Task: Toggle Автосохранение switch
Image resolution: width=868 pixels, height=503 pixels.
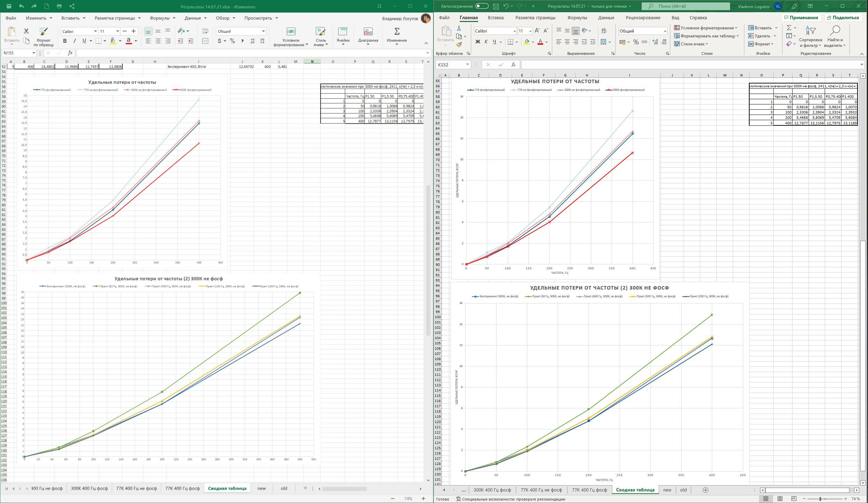Action: tap(482, 6)
